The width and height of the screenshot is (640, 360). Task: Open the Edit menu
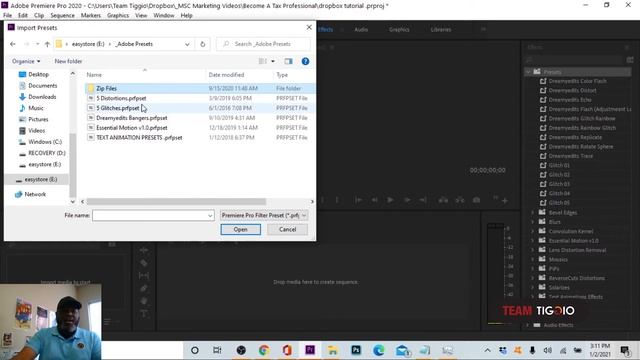point(23,16)
